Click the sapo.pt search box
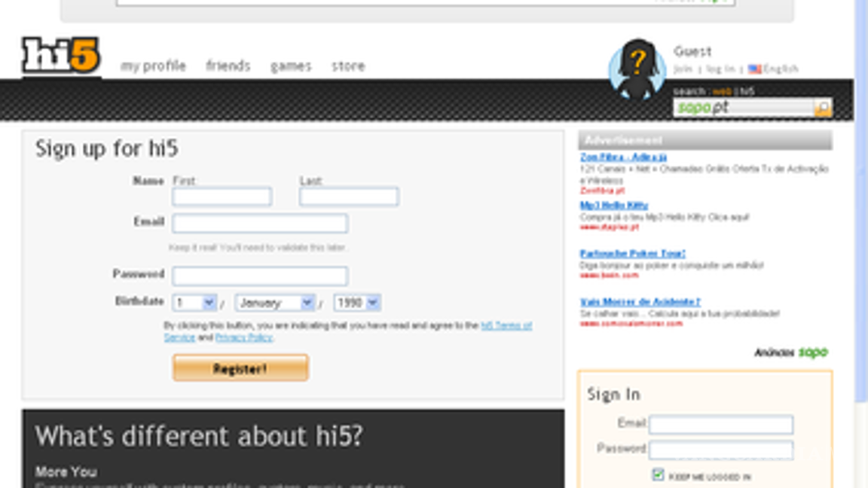868x488 pixels. click(x=743, y=108)
